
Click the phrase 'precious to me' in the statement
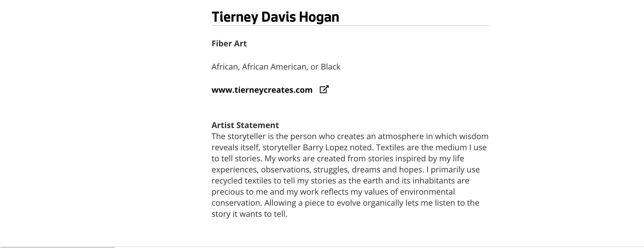(239, 192)
